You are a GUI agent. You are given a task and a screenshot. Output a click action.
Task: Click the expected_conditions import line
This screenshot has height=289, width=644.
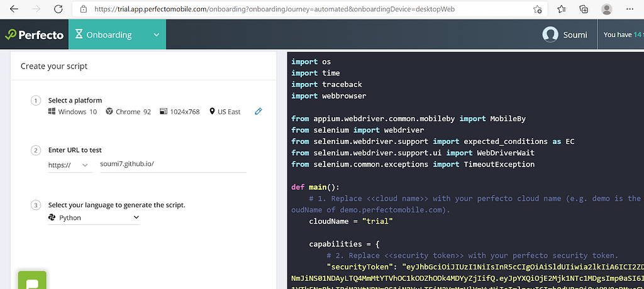pos(433,141)
